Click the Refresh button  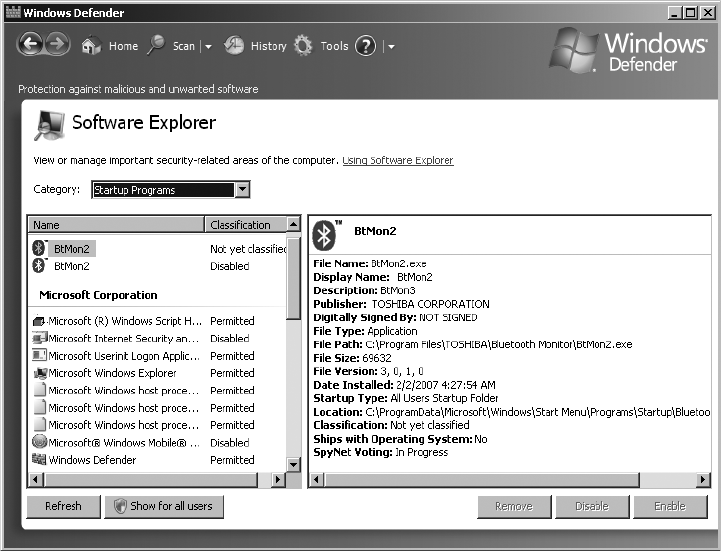pos(63,506)
